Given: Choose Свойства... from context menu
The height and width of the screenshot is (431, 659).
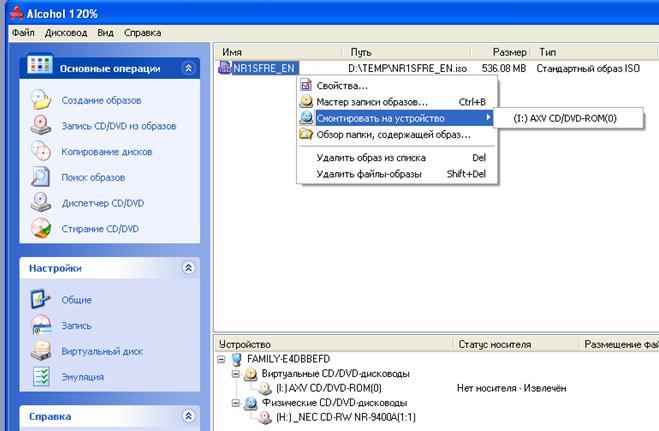Looking at the screenshot, I should [398, 85].
